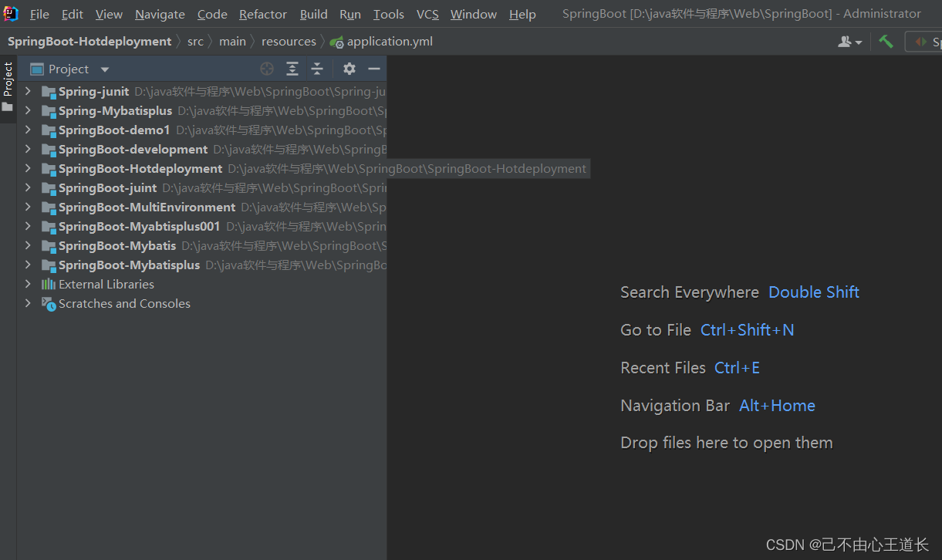Expand the SpringBoot-Mybatisplus tree node
This screenshot has width=942, height=560.
click(x=28, y=265)
